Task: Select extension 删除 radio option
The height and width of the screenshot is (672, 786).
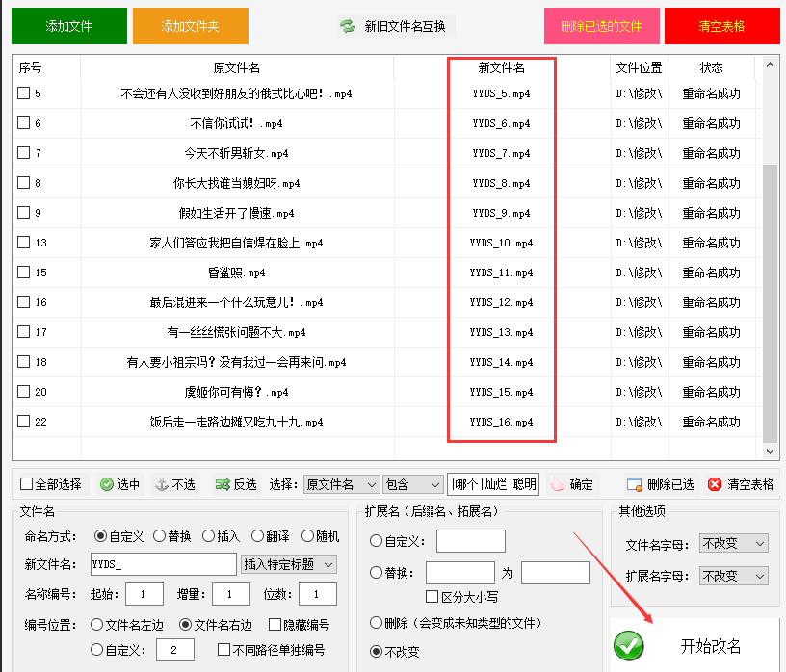Action: pos(376,623)
